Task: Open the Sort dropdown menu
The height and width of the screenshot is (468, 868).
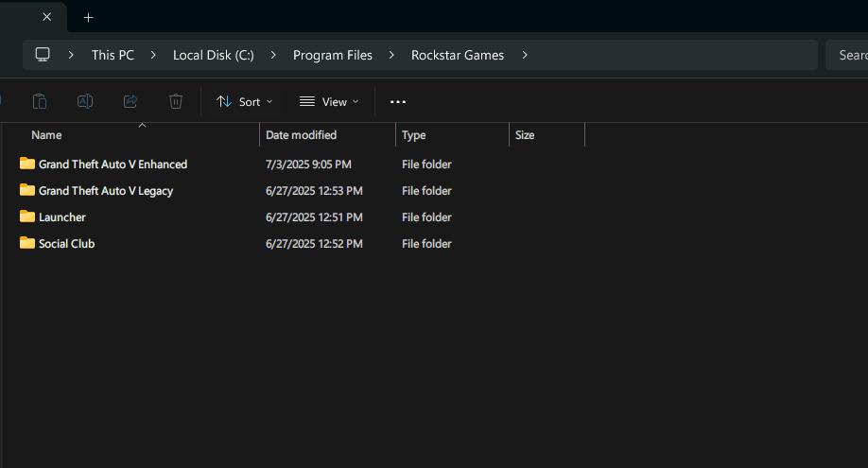Action: pyautogui.click(x=244, y=101)
